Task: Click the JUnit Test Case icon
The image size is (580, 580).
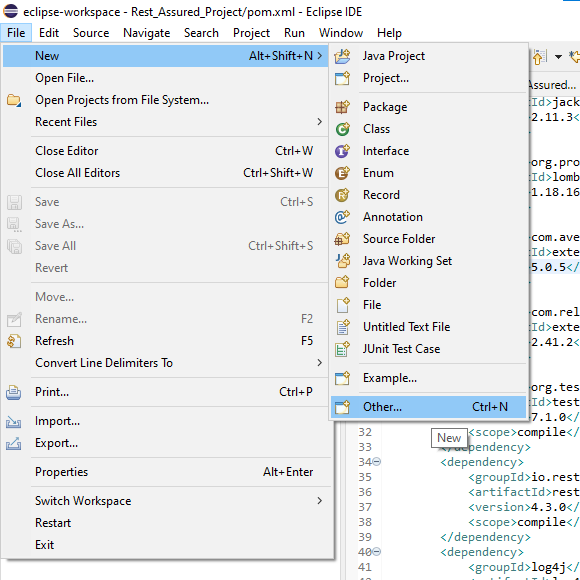Action: (342, 349)
